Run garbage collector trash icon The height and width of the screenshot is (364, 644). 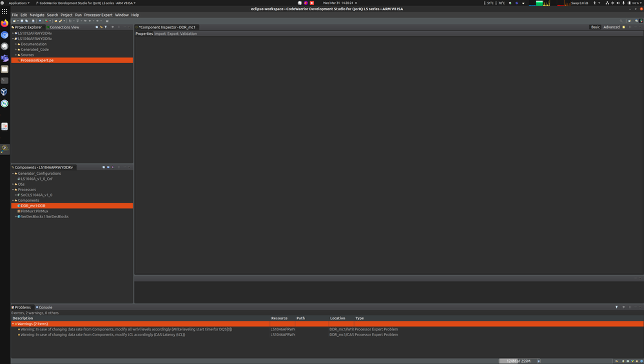click(x=538, y=361)
